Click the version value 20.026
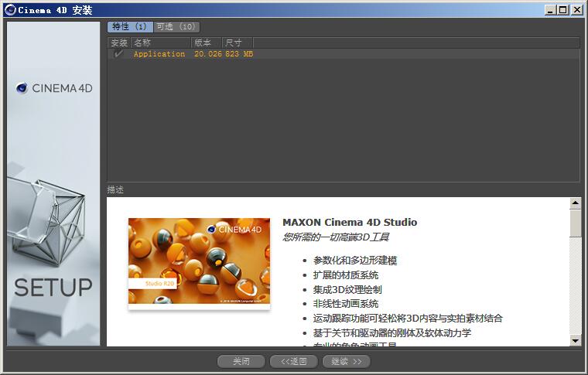The width and height of the screenshot is (588, 375). [208, 54]
